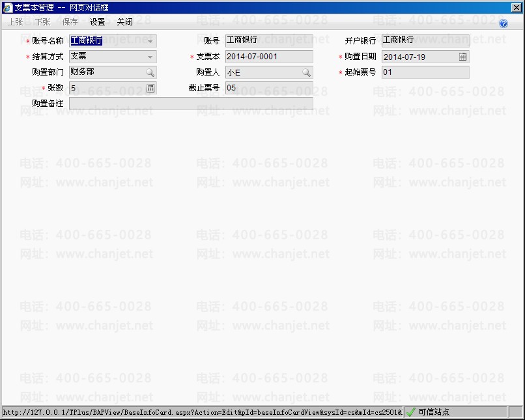
Task: Click the 购置备注 label
Action: click(x=48, y=104)
